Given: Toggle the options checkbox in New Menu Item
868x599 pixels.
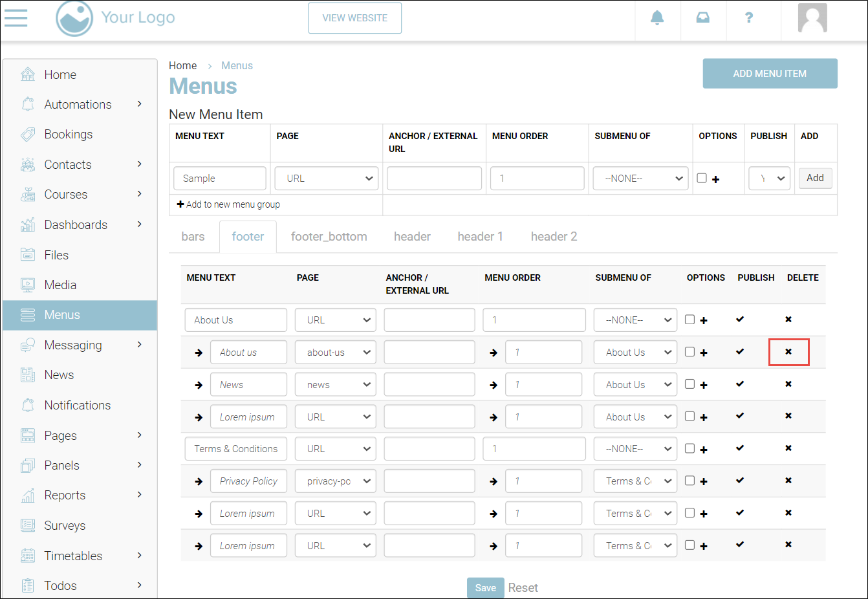Looking at the screenshot, I should coord(702,178).
